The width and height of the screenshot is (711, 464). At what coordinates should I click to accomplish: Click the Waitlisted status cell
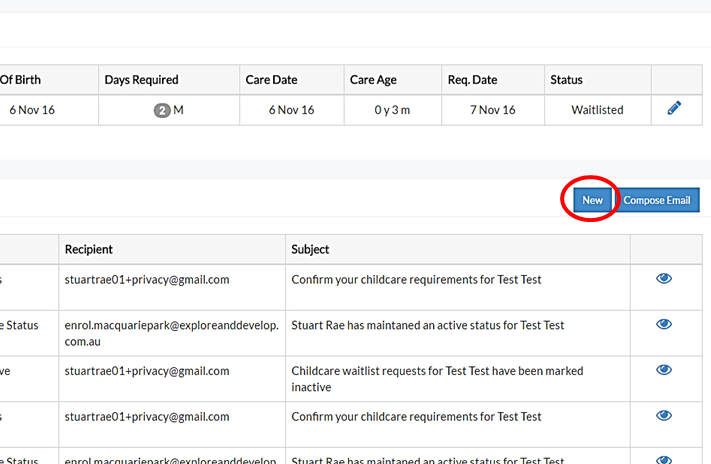pos(597,110)
